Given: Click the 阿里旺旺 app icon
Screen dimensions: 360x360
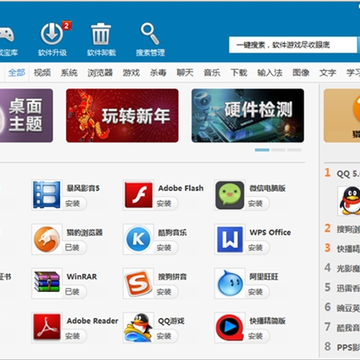Looking at the screenshot, I should (230, 283).
